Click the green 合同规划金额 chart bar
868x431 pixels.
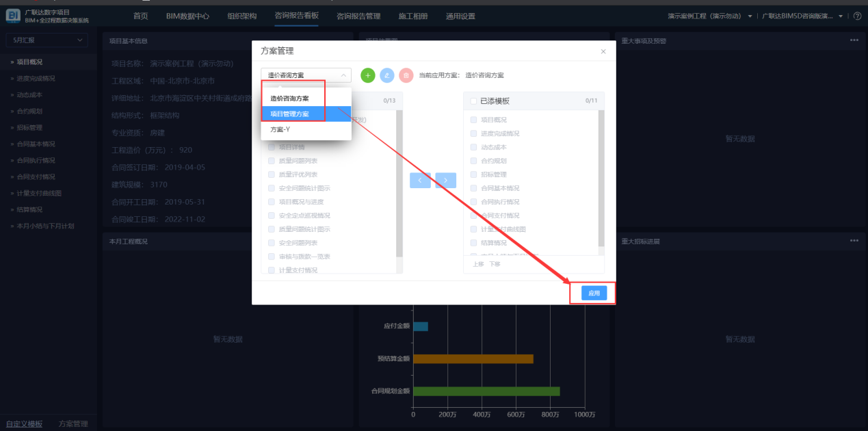tap(486, 391)
